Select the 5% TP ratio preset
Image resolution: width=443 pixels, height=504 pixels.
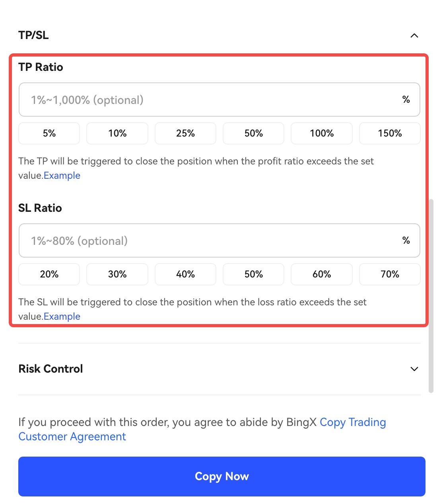pyautogui.click(x=49, y=133)
